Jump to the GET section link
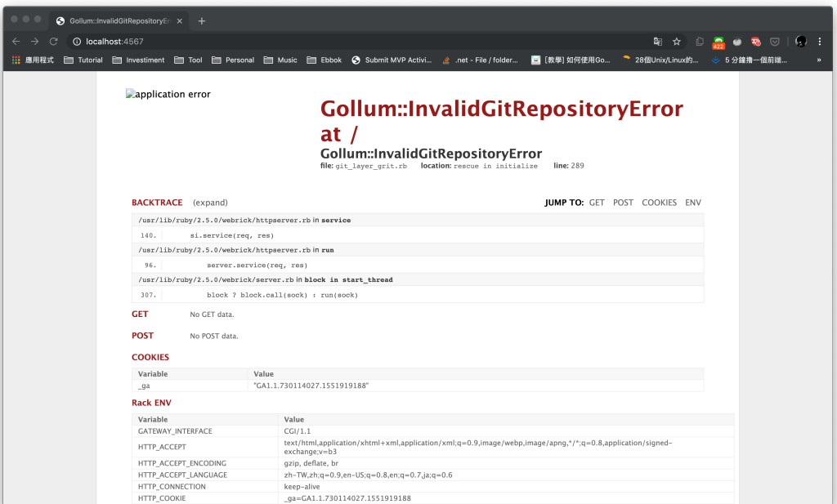 597,203
